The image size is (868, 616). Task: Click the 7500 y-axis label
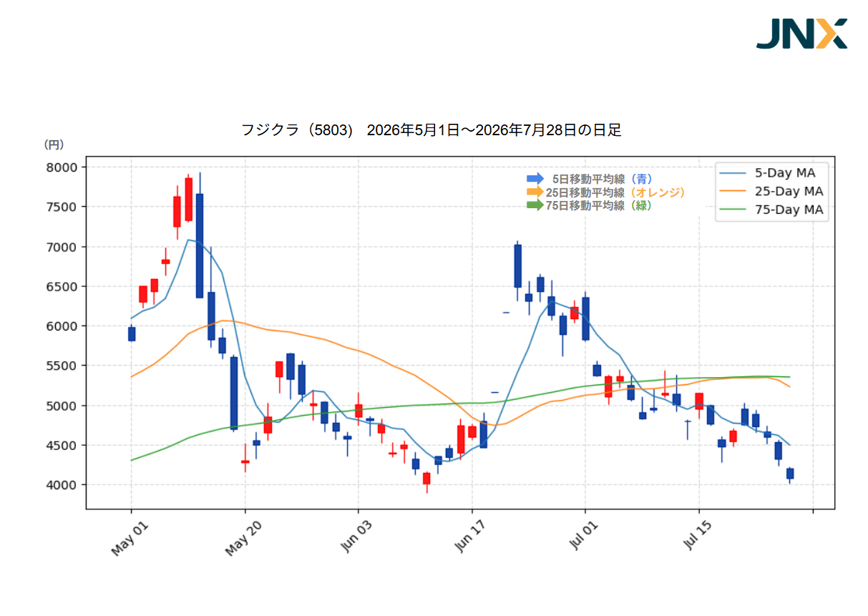click(x=63, y=207)
